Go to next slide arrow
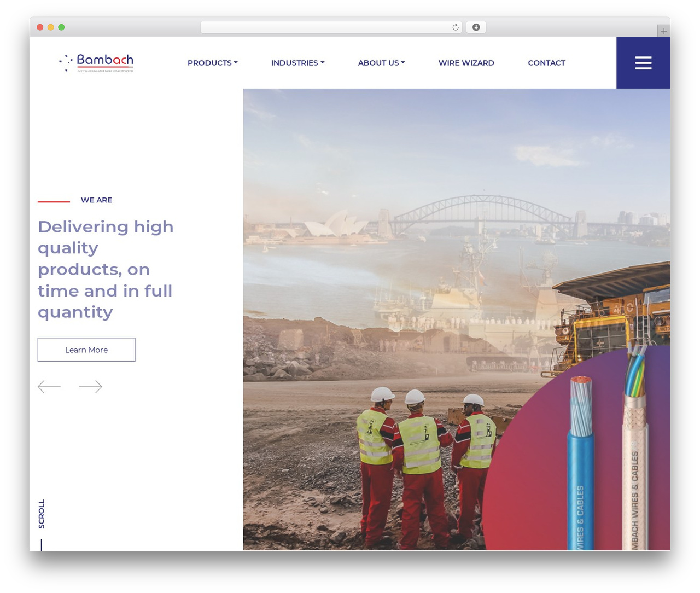700x593 pixels. pyautogui.click(x=91, y=387)
